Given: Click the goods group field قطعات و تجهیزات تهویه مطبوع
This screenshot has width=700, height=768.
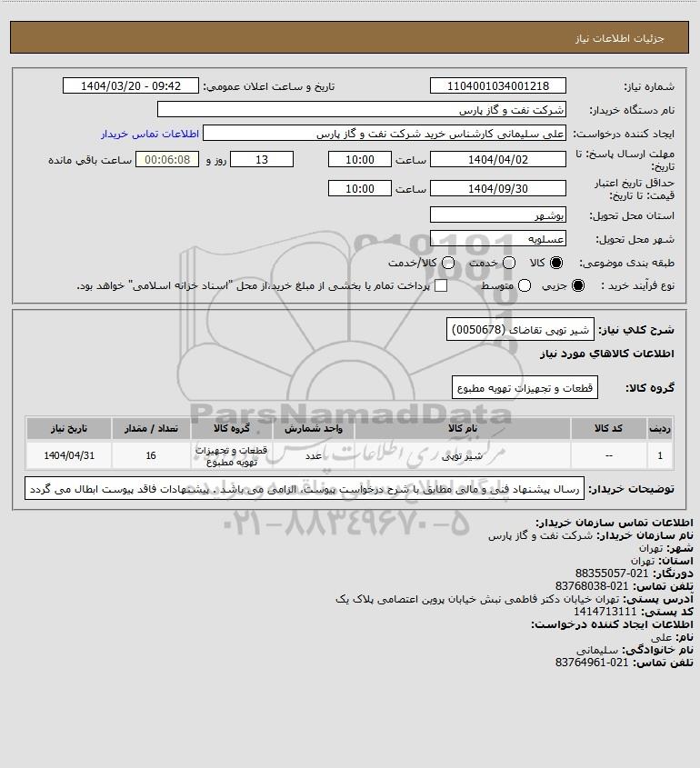Looking at the screenshot, I should tap(525, 388).
